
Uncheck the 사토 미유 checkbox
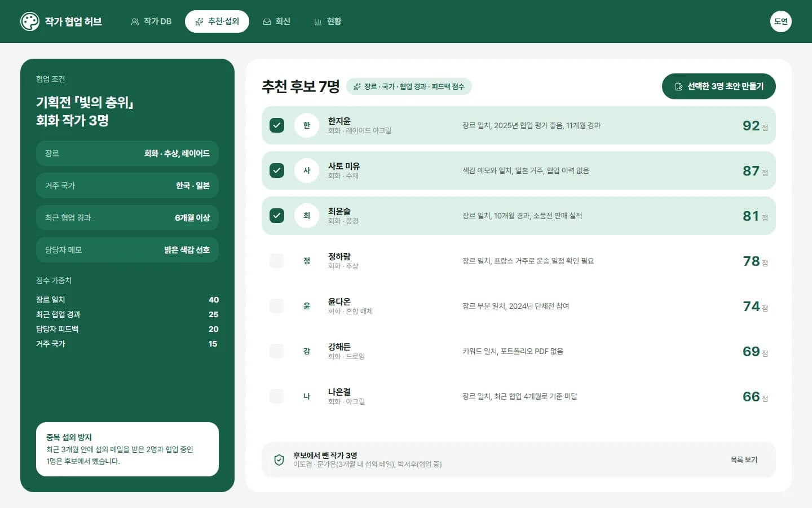point(277,170)
